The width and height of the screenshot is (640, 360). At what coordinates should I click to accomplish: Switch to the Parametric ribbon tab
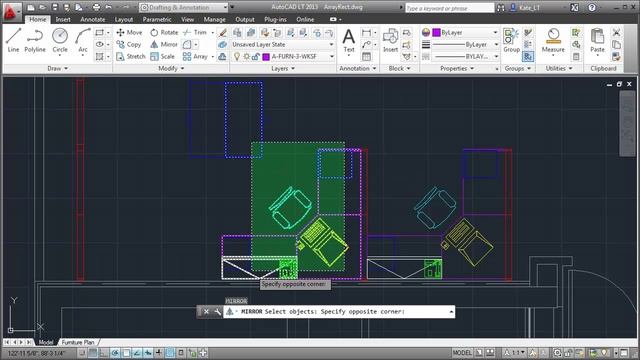[157, 19]
